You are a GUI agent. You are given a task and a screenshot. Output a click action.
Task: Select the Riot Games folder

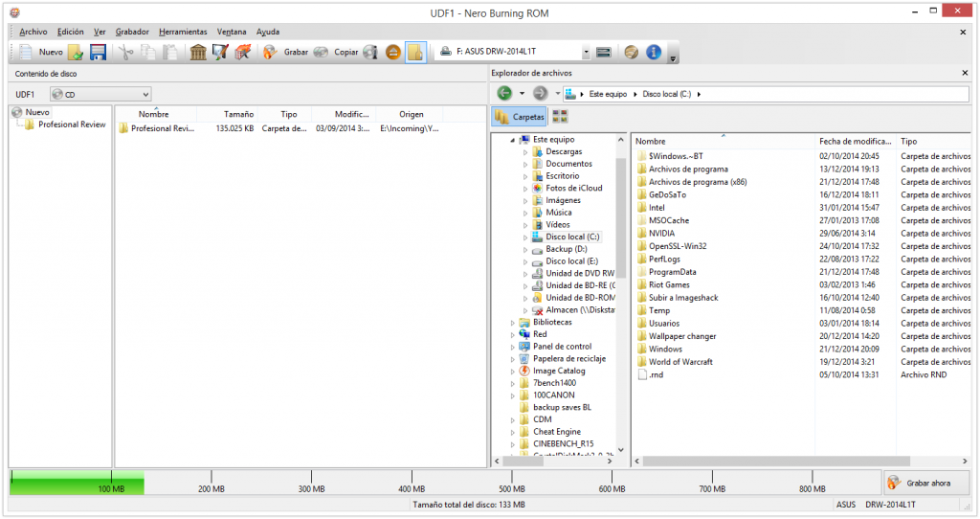click(x=669, y=284)
